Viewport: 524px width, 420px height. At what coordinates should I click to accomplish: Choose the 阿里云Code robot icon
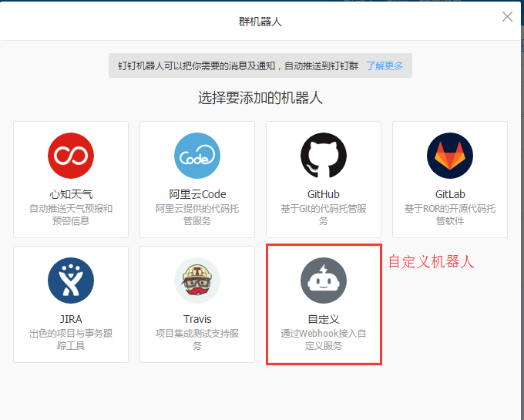point(197,156)
